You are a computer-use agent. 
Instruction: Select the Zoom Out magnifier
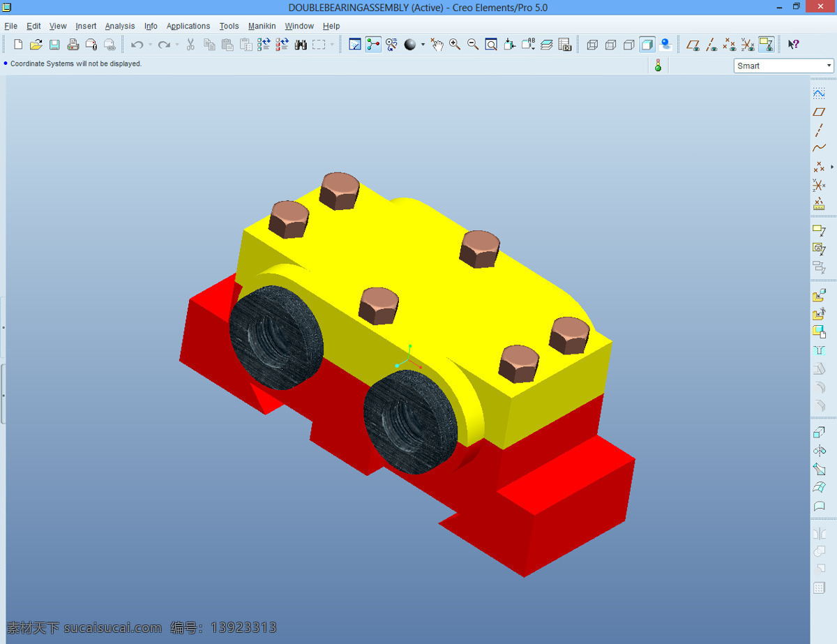click(473, 45)
